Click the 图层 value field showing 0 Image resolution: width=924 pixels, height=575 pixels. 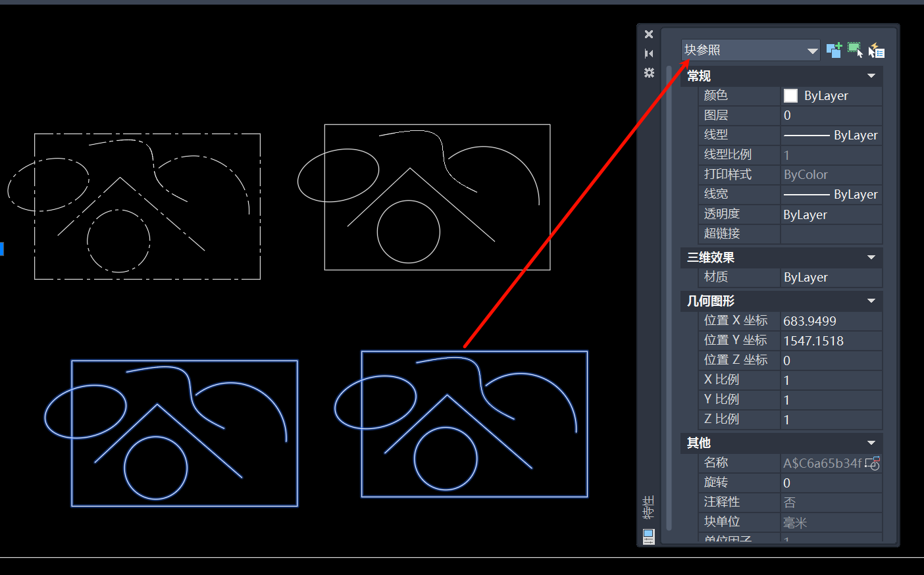pyautogui.click(x=831, y=116)
